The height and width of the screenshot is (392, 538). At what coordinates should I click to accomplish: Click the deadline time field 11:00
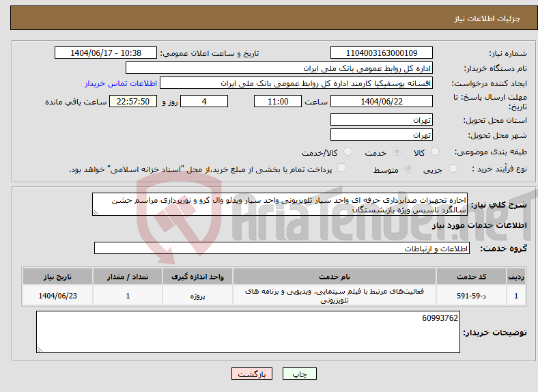click(278, 101)
